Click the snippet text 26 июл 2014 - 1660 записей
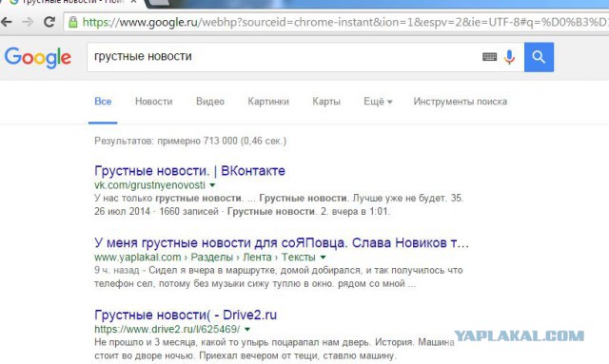609x364 pixels. [156, 212]
